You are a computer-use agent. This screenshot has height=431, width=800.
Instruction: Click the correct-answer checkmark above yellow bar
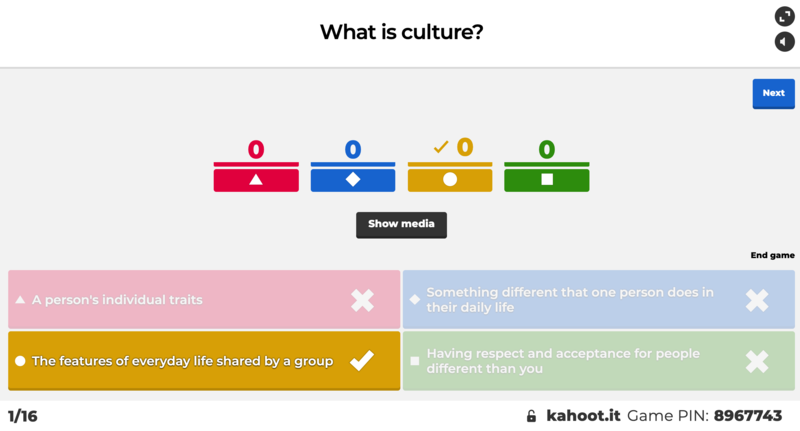tap(441, 148)
